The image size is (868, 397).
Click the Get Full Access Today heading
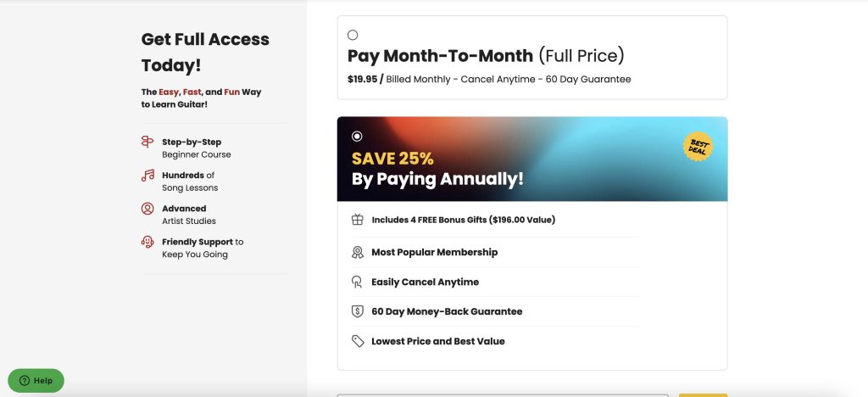point(205,52)
